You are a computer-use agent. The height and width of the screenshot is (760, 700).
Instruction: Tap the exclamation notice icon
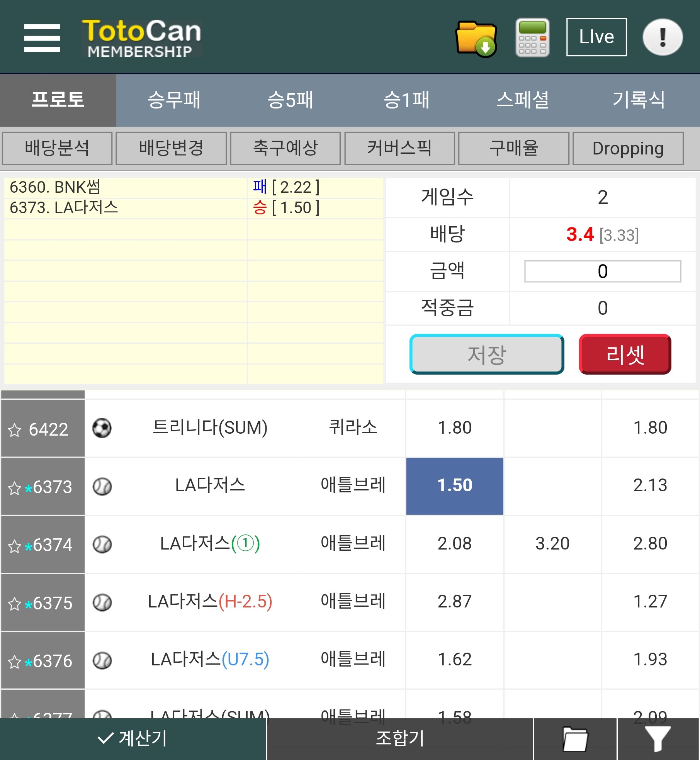pos(663,37)
